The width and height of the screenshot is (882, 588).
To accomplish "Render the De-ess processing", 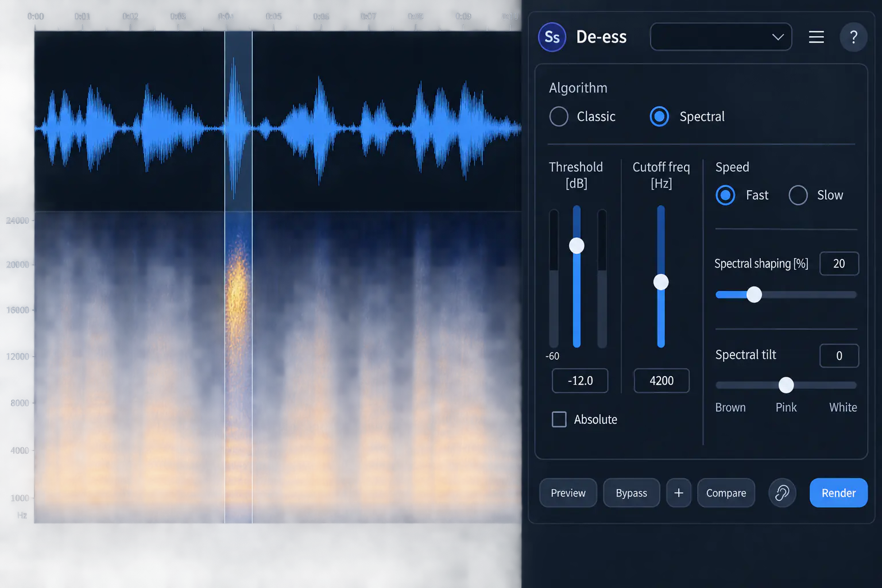I will tap(838, 493).
